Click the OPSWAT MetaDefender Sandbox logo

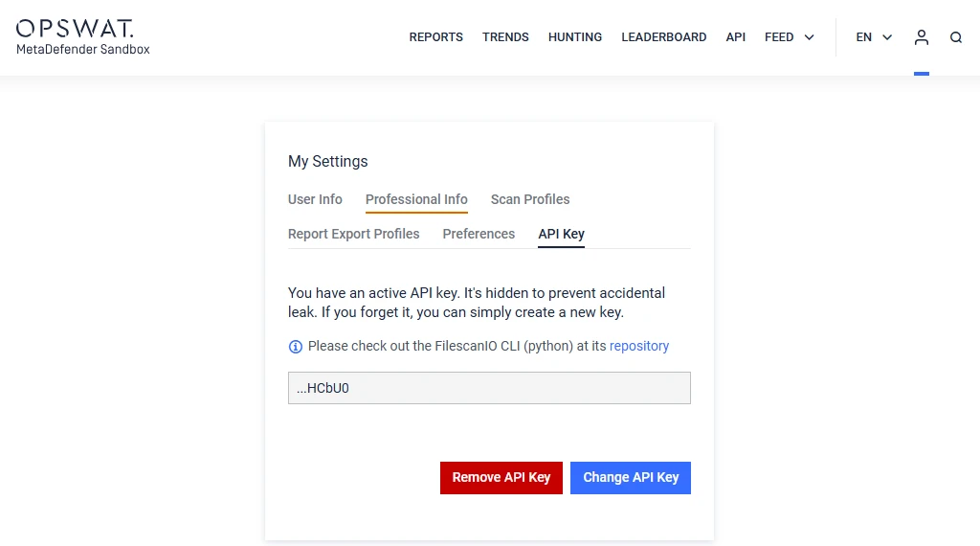coord(83,37)
